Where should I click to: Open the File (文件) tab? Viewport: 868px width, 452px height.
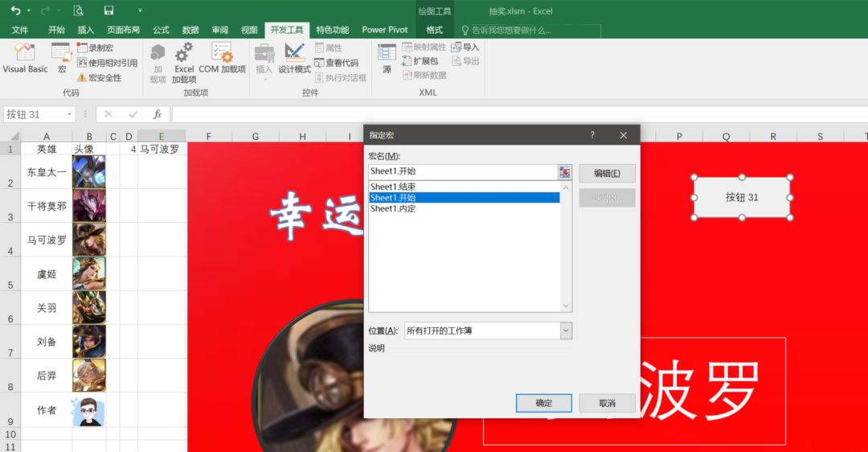[20, 30]
